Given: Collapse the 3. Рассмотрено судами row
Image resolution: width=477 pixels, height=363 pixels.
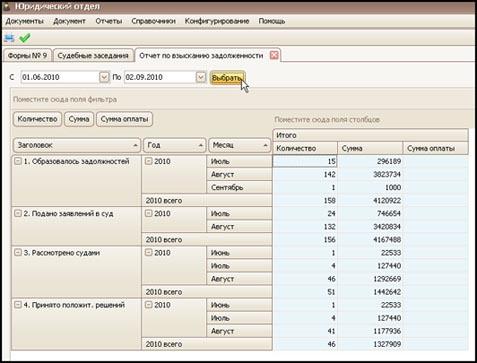Looking at the screenshot, I should (x=18, y=253).
